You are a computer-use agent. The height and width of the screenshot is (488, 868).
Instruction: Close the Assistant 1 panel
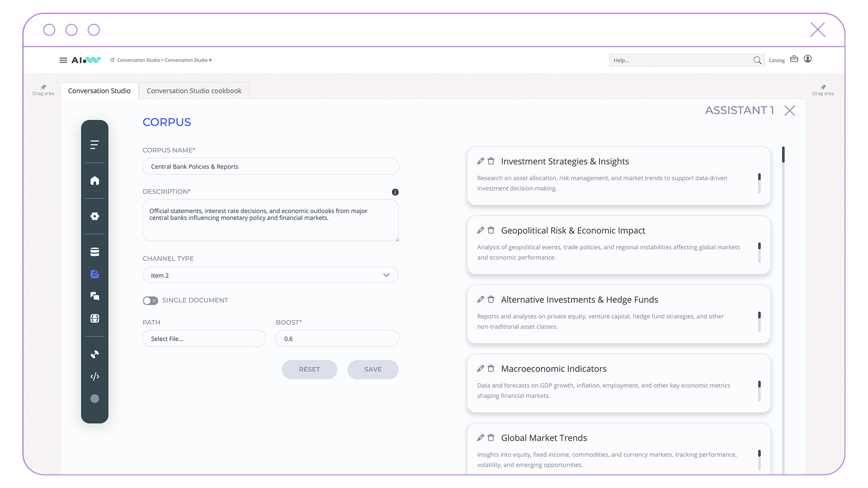click(x=789, y=111)
